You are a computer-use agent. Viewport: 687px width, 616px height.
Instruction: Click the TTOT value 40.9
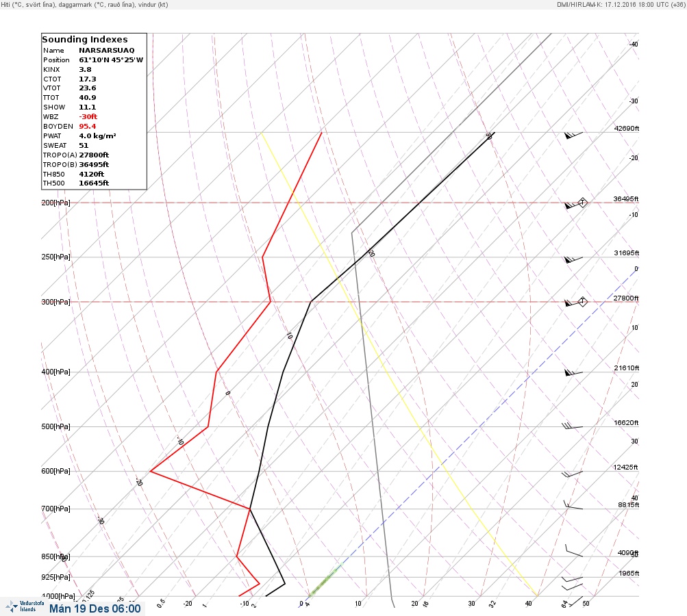pyautogui.click(x=87, y=98)
